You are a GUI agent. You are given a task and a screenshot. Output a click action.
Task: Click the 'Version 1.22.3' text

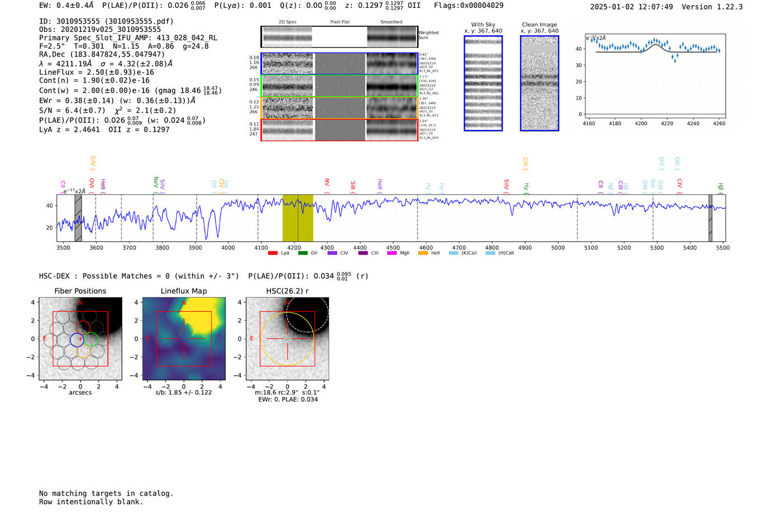[712, 7]
